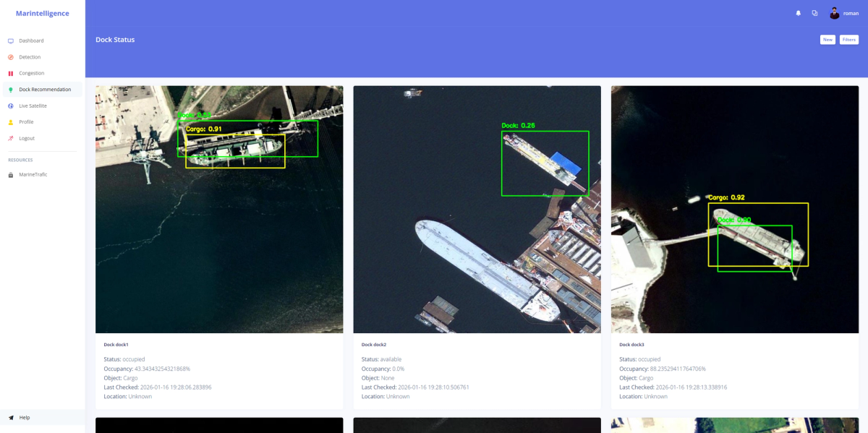Image resolution: width=868 pixels, height=433 pixels.
Task: Click the profile avatar in the header
Action: [x=835, y=12]
